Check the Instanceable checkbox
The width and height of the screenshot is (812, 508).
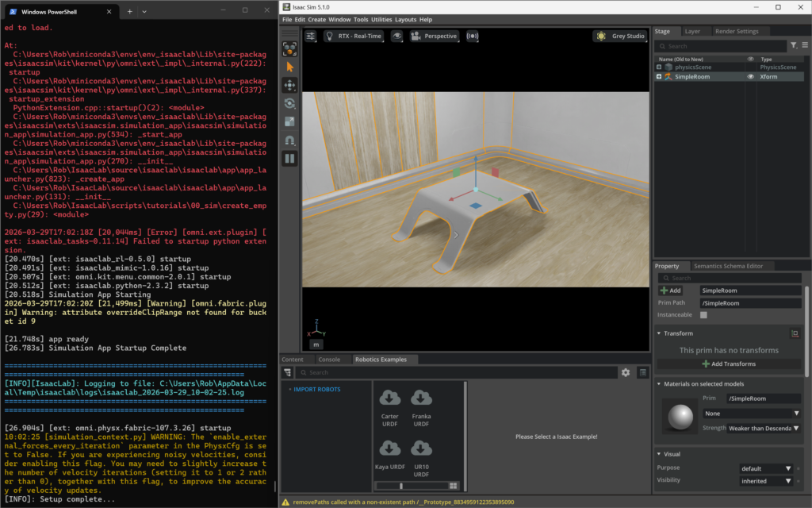pyautogui.click(x=703, y=315)
